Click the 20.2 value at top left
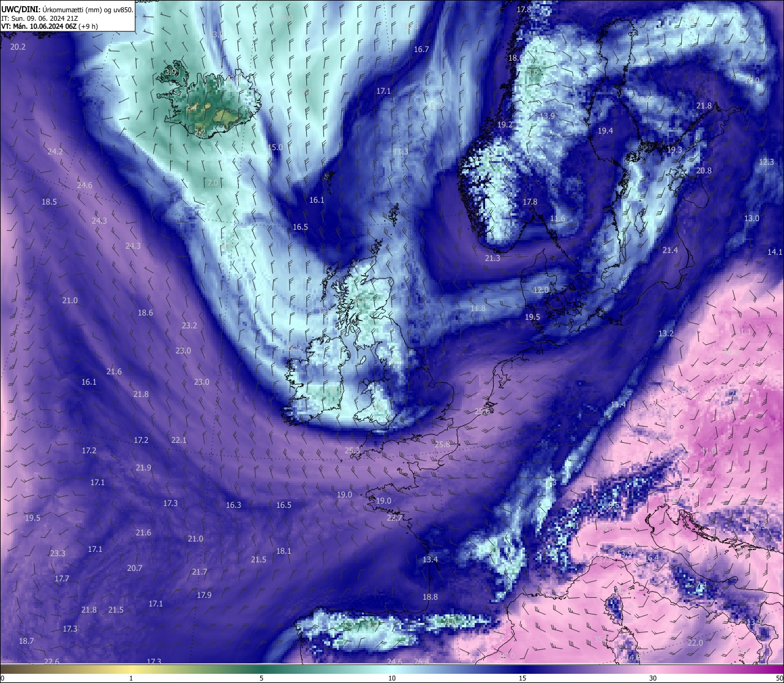 pos(18,47)
